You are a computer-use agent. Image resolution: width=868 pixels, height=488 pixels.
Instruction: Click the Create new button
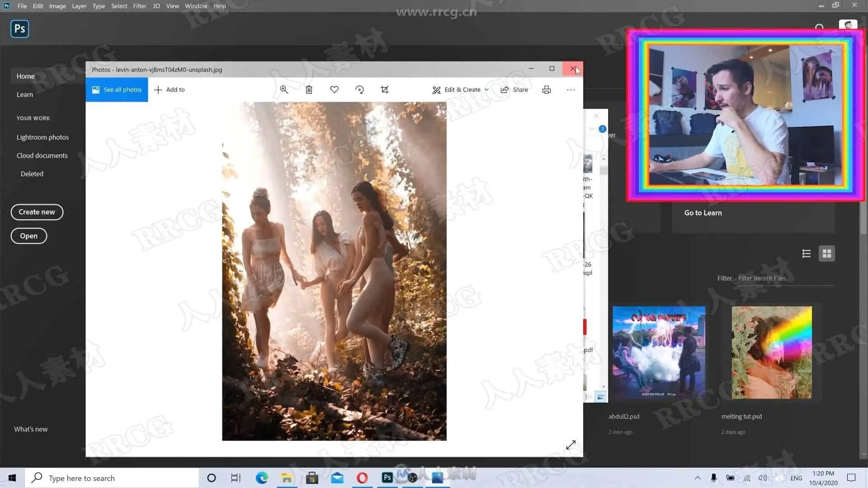point(37,212)
